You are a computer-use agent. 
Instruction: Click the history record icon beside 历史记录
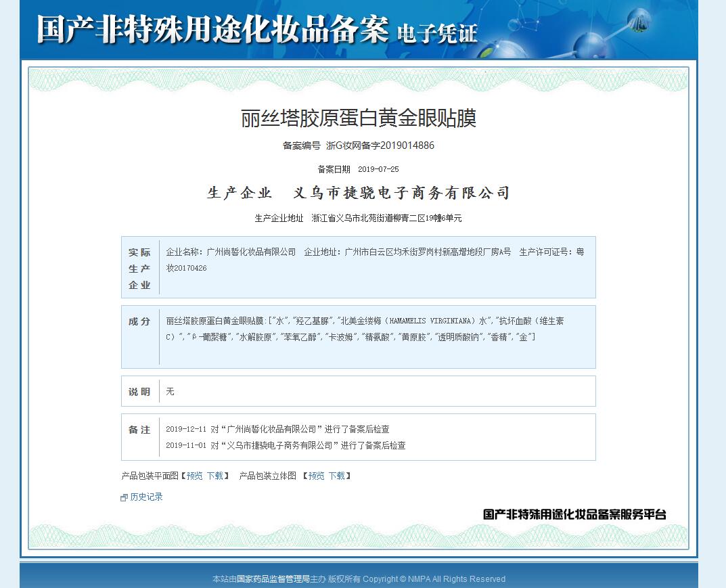click(x=124, y=497)
